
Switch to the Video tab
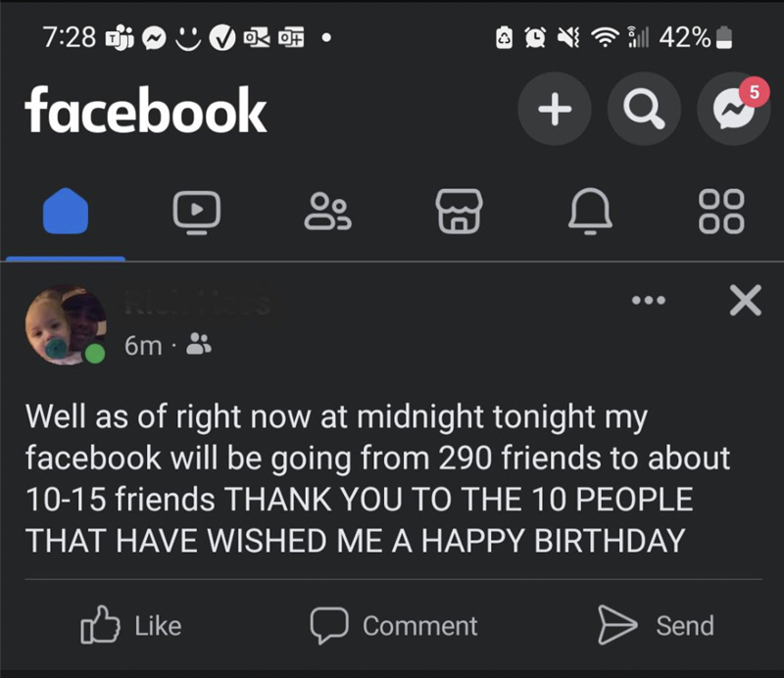coord(196,210)
